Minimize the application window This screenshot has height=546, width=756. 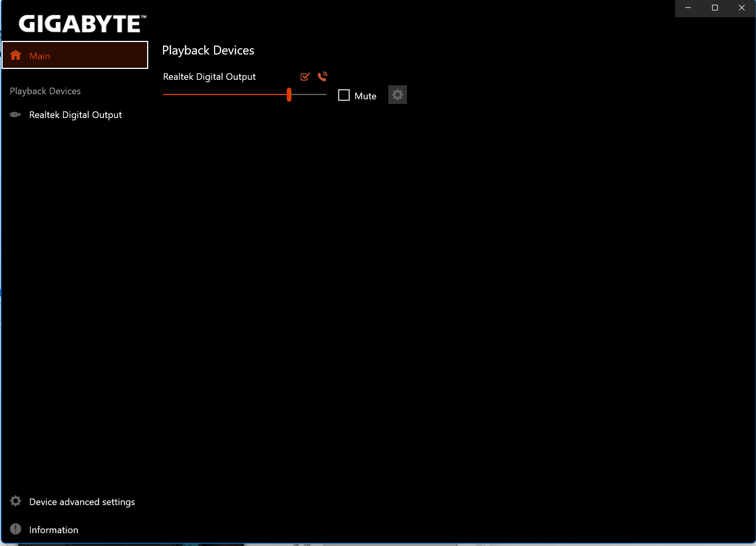688,8
